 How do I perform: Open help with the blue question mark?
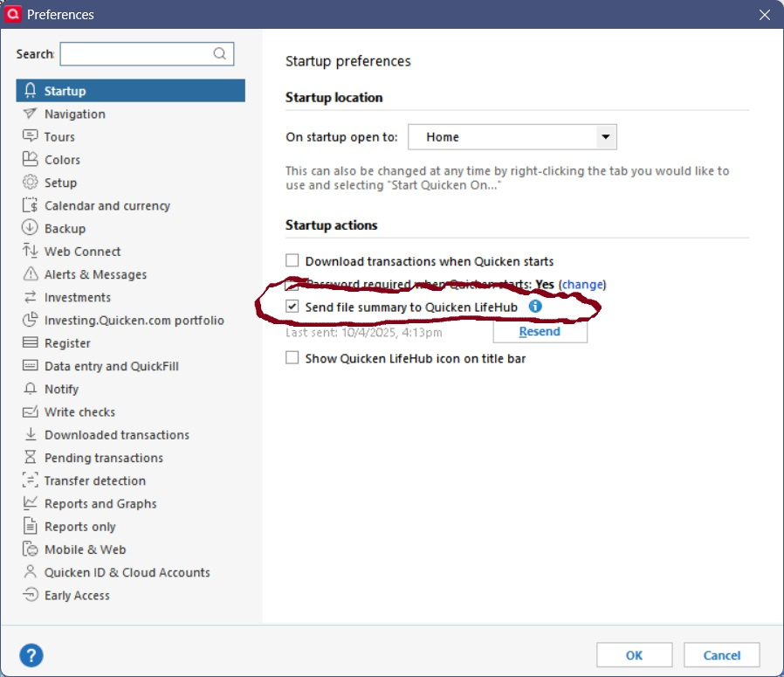(x=31, y=655)
